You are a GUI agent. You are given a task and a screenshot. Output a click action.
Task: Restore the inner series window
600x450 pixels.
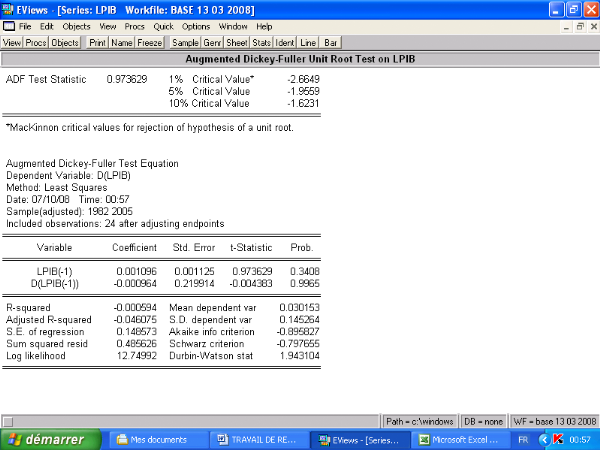point(580,27)
